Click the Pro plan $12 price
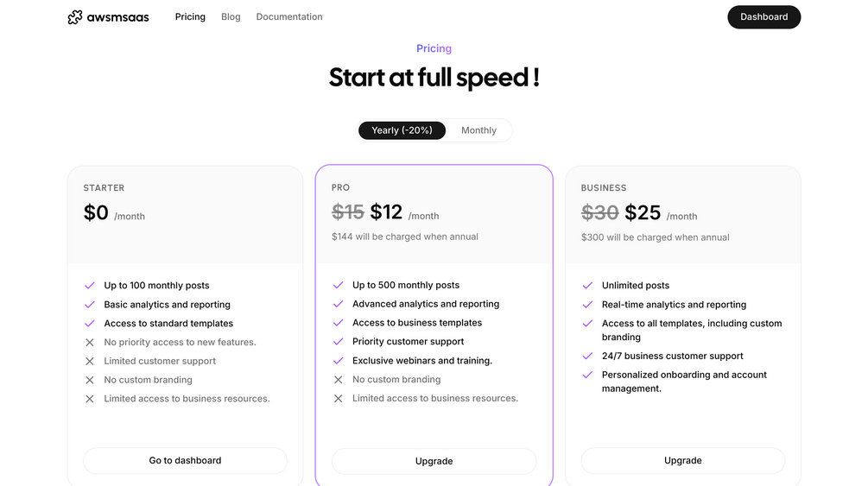This screenshot has width=868, height=486. pos(386,211)
